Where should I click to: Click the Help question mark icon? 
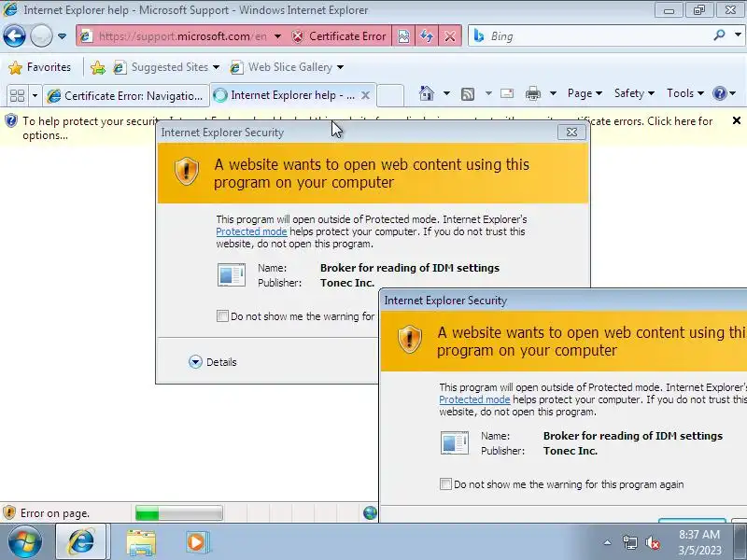point(719,93)
